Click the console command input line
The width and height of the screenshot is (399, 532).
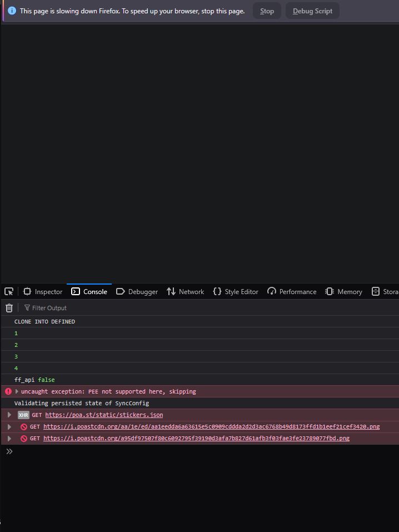206,451
